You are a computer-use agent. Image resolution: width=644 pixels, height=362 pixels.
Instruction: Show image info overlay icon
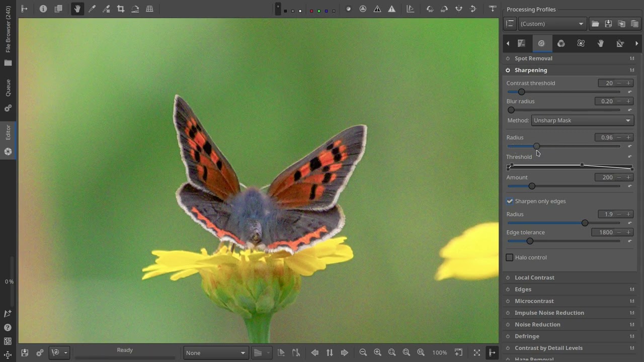pyautogui.click(x=43, y=9)
